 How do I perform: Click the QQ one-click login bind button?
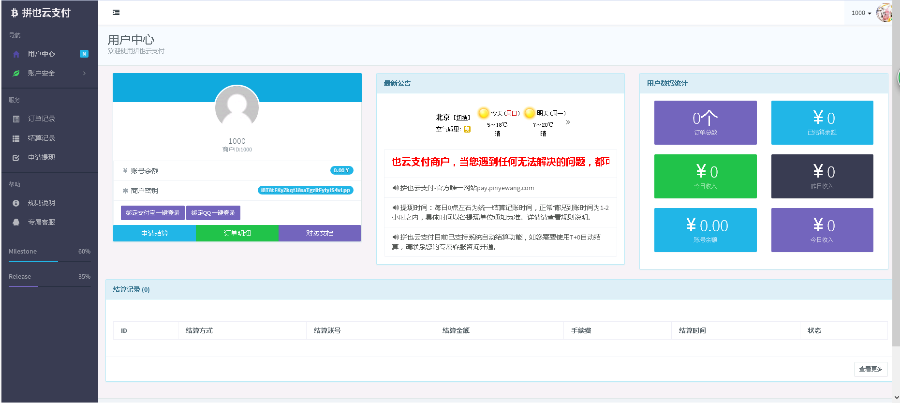click(x=213, y=212)
